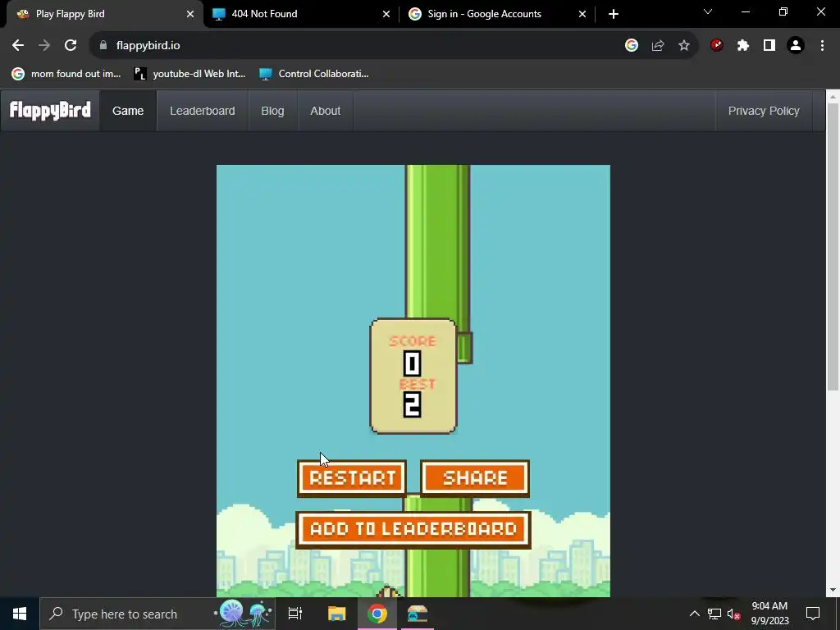840x630 pixels.
Task: Click the browser forward arrow
Action: pos(44,46)
